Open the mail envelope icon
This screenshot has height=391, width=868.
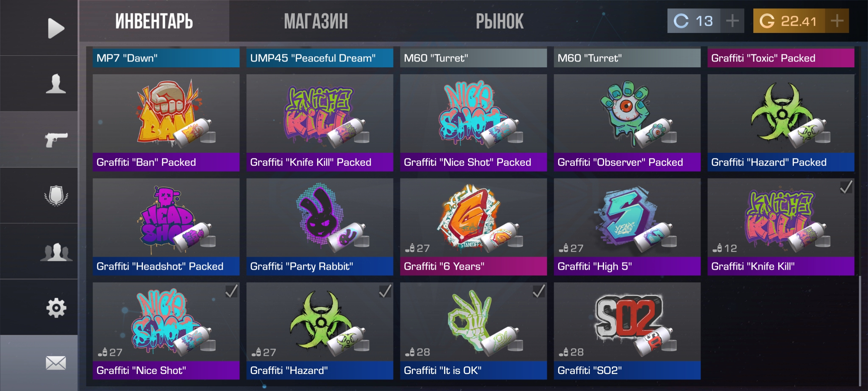click(x=56, y=363)
